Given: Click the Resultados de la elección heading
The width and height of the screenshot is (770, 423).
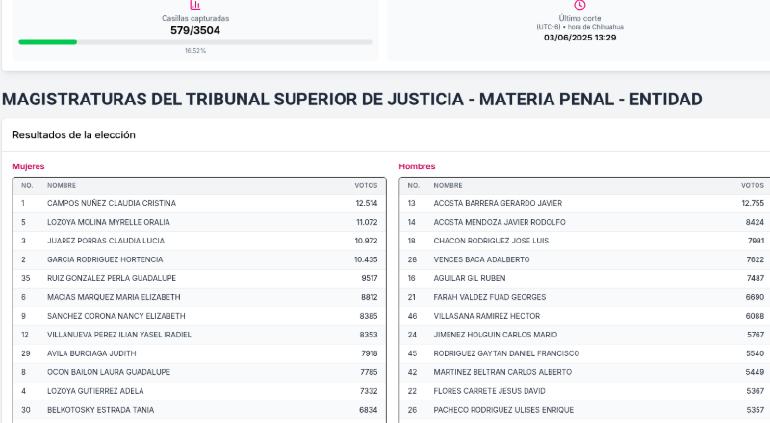Looking at the screenshot, I should [74, 135].
